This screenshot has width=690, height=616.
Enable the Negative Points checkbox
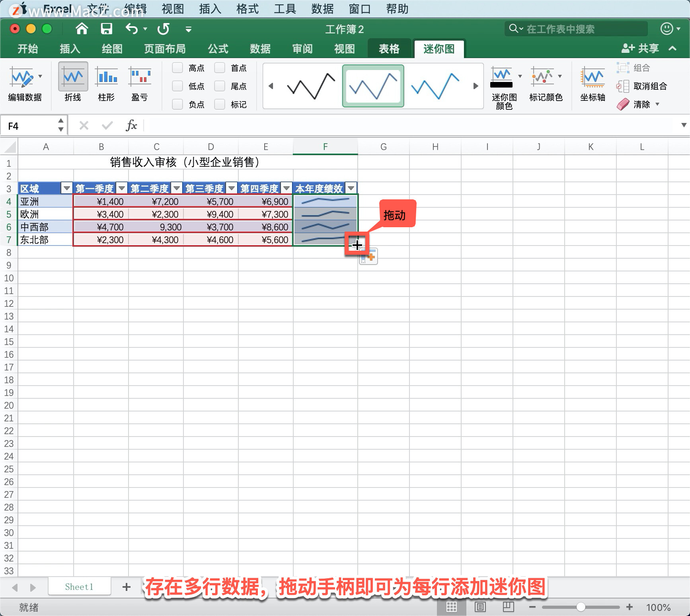(x=177, y=104)
